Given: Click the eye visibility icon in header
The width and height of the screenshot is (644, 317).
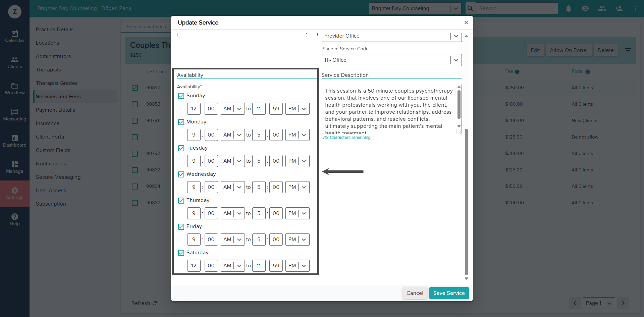Looking at the screenshot, I should click(x=585, y=8).
